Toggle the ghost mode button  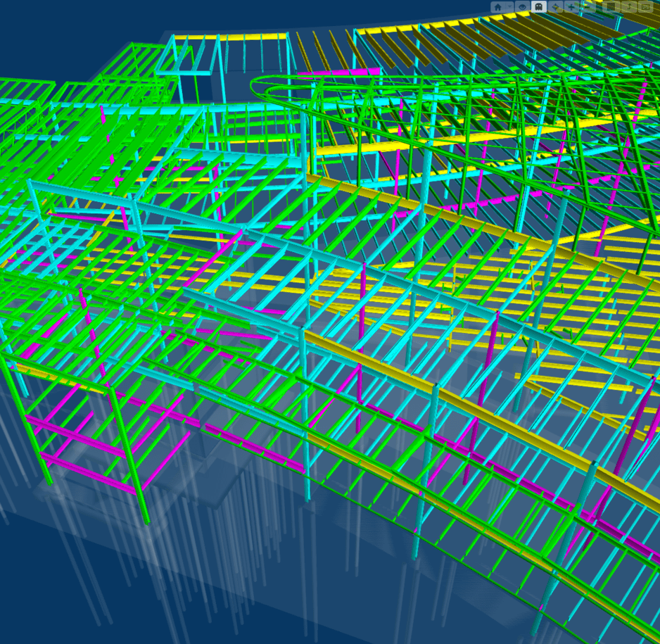539,7
